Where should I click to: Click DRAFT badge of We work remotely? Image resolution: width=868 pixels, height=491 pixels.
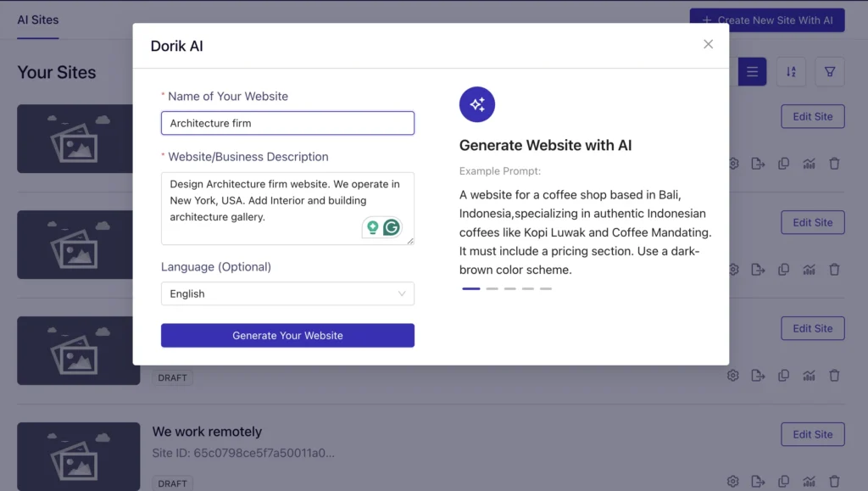point(172,483)
